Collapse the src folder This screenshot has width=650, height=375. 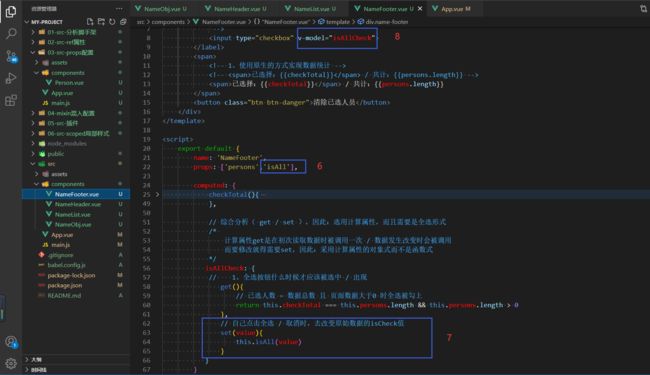pos(77,164)
